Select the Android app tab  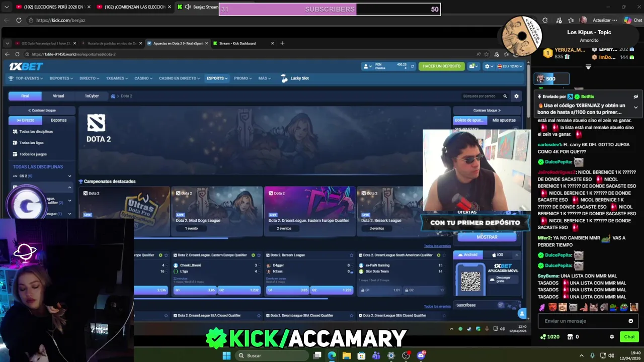point(468,255)
